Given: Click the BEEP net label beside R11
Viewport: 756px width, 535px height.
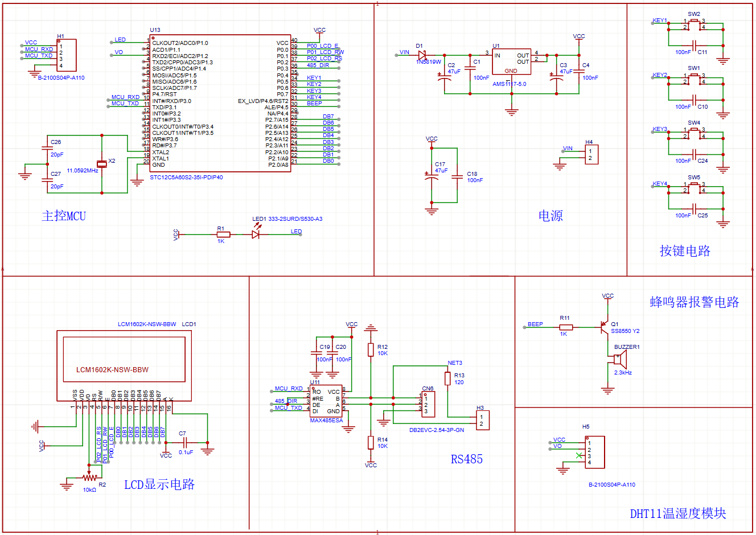Looking at the screenshot, I should (x=535, y=324).
